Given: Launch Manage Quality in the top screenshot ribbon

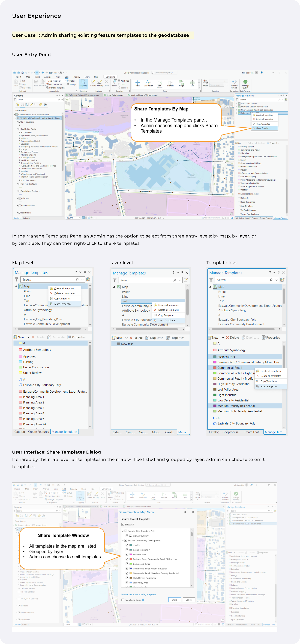Looking at the screenshot, I should click(x=245, y=84).
